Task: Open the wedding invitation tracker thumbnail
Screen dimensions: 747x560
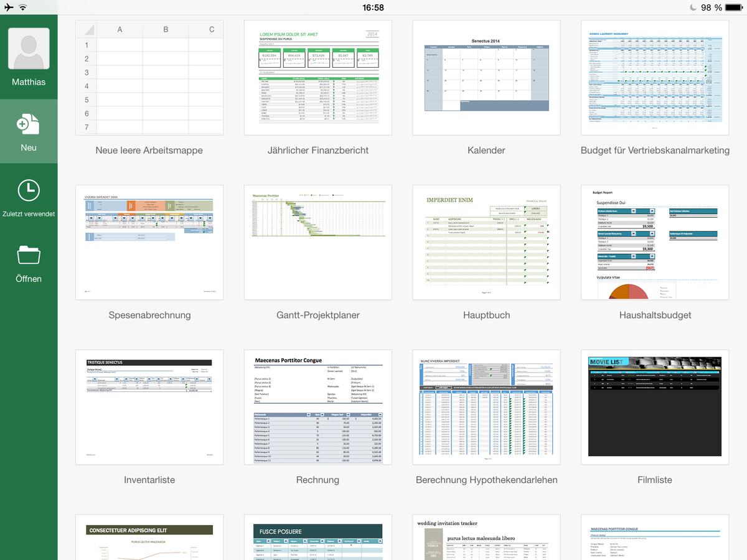Action: coord(486,538)
